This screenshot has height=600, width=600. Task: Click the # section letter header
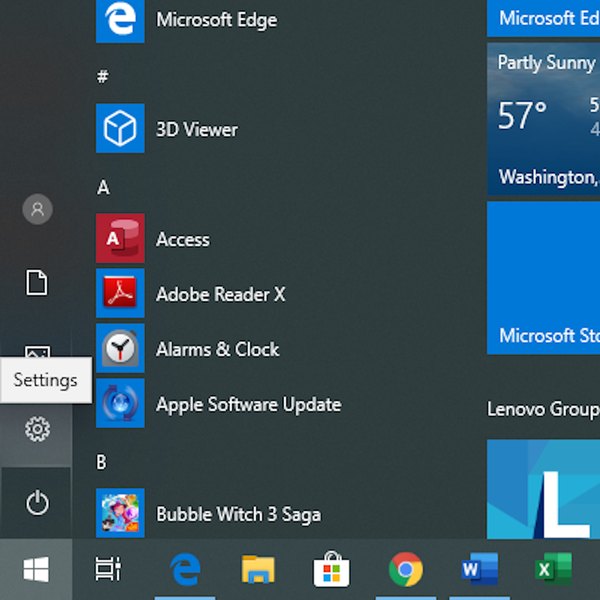pos(103,77)
